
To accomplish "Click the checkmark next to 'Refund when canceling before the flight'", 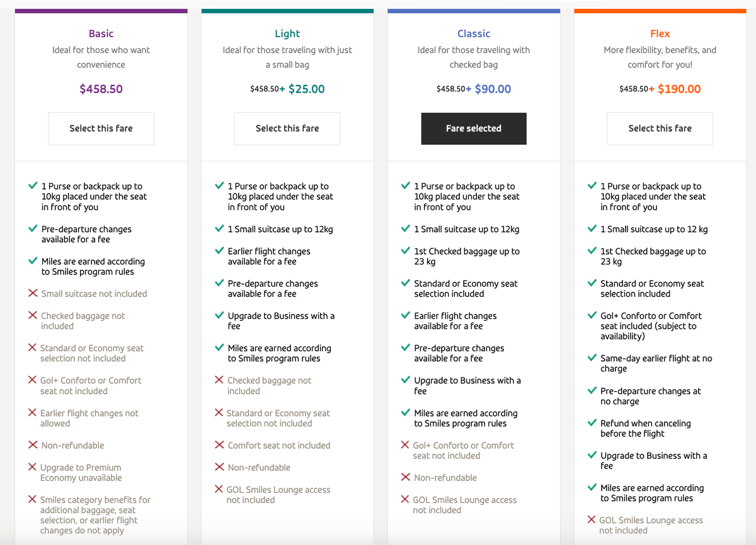I will point(592,423).
